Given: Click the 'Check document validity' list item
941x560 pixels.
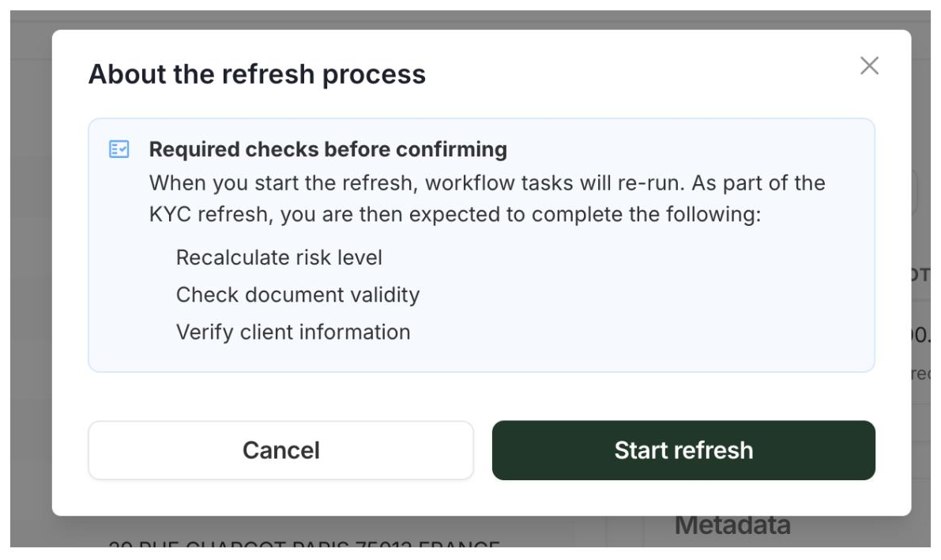Looking at the screenshot, I should tap(298, 295).
